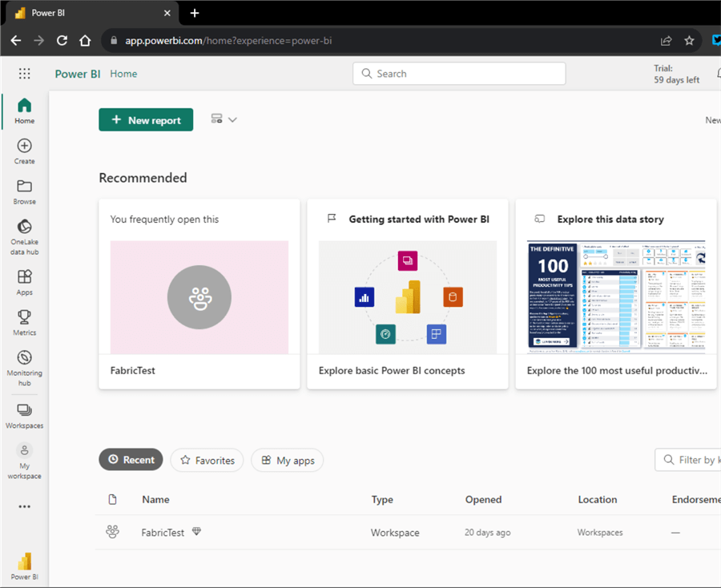
Task: Open a new browser tab
Action: (x=195, y=13)
